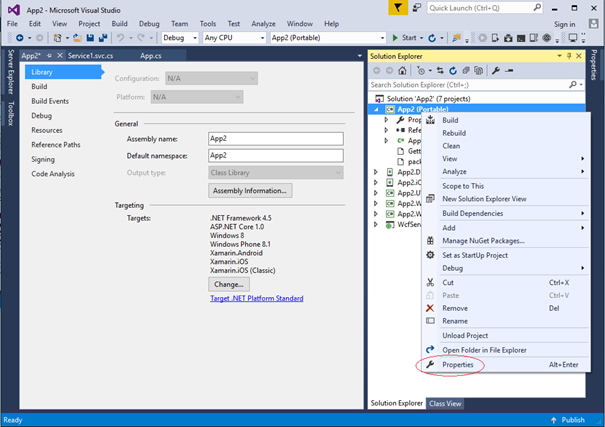The image size is (605, 427).
Task: Switch to the App.cs tab
Action: pos(150,56)
